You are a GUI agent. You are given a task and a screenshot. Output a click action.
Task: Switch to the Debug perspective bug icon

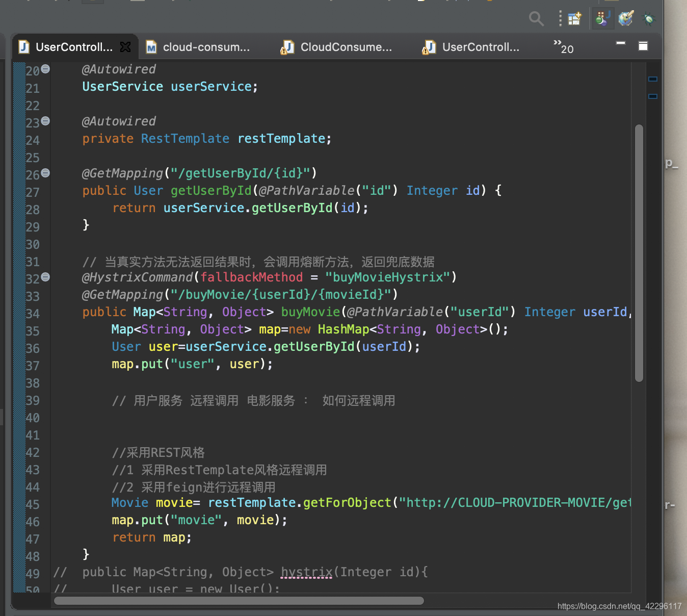point(648,19)
